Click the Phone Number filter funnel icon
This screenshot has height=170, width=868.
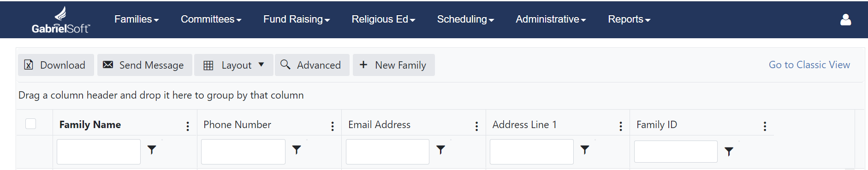pos(297,150)
